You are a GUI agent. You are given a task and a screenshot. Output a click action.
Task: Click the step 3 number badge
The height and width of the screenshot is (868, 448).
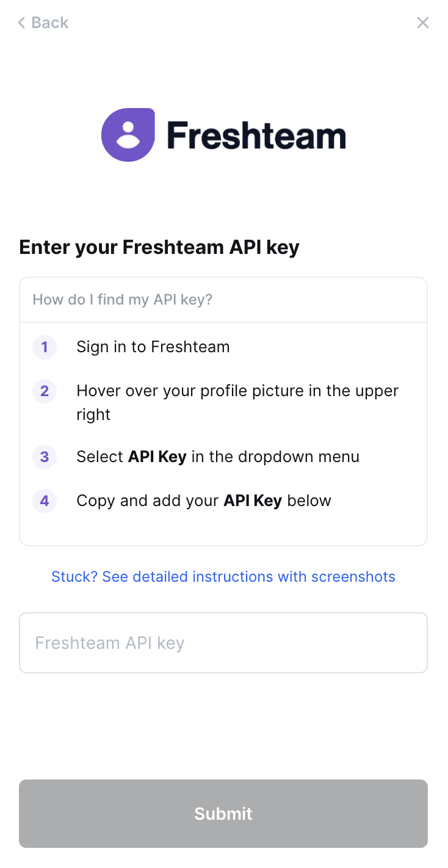[45, 457]
